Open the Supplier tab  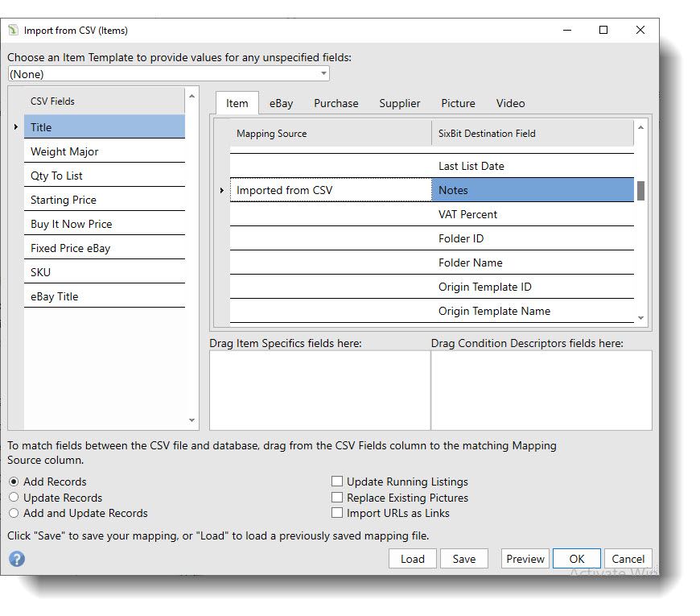pyautogui.click(x=399, y=103)
